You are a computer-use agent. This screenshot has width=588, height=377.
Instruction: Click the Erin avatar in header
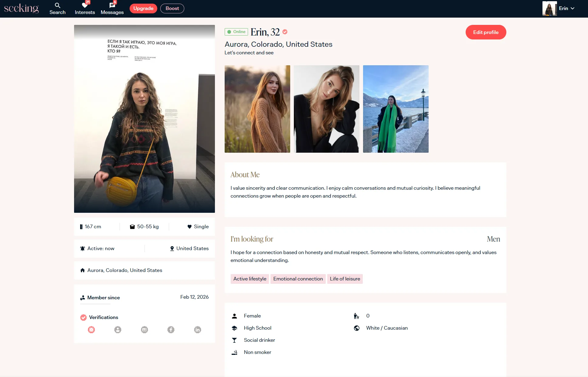click(x=549, y=8)
